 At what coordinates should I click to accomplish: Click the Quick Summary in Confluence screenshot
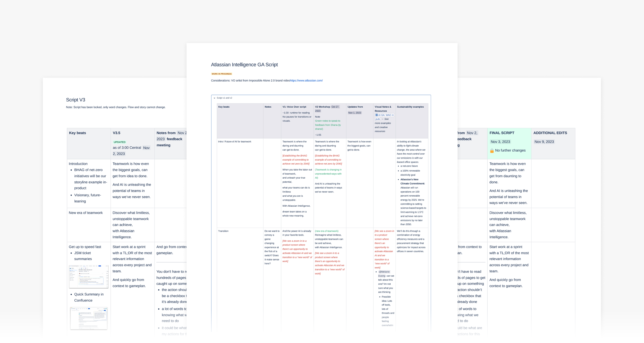click(89, 318)
